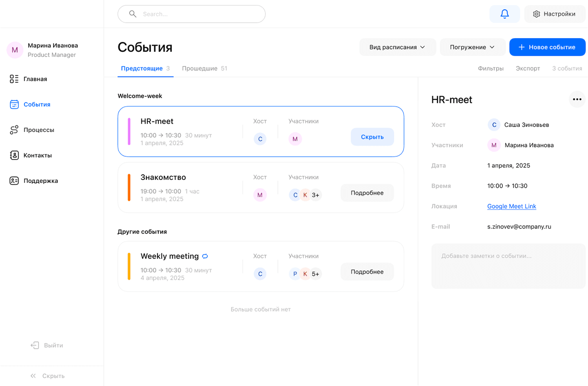Click the three-dots menu for HR-meet
The width and height of the screenshot is (588, 386).
tap(577, 99)
